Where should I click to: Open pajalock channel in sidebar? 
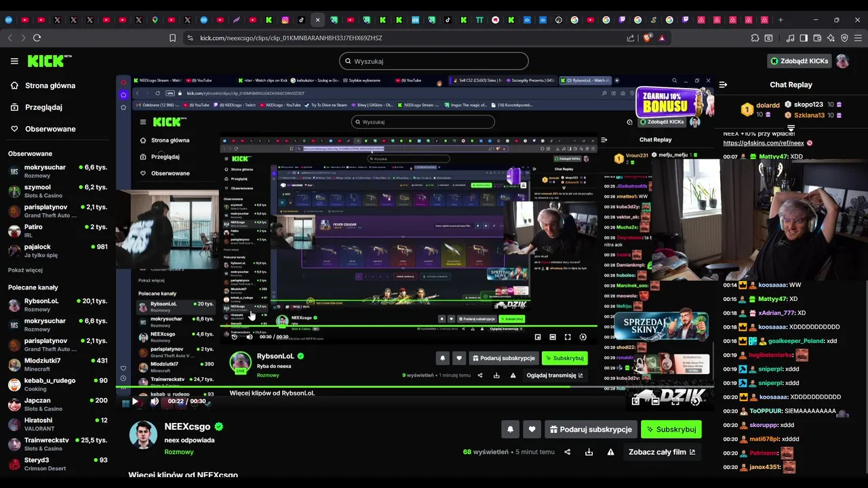[57, 251]
